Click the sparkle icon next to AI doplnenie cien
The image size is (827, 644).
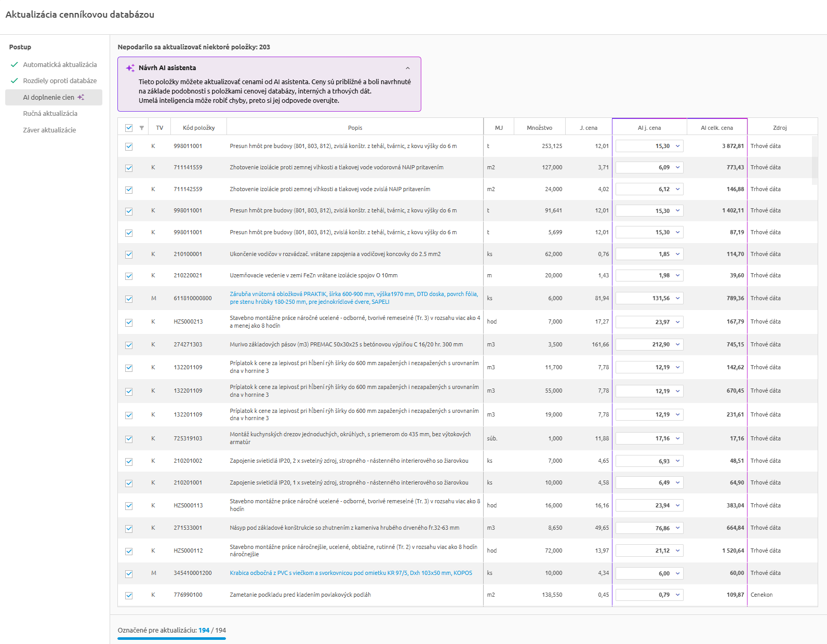point(81,97)
